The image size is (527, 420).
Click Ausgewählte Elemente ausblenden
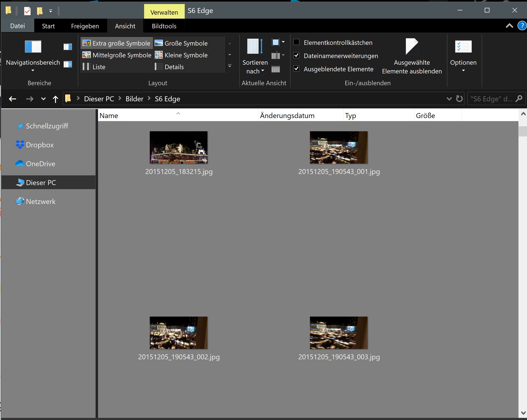pos(412,56)
